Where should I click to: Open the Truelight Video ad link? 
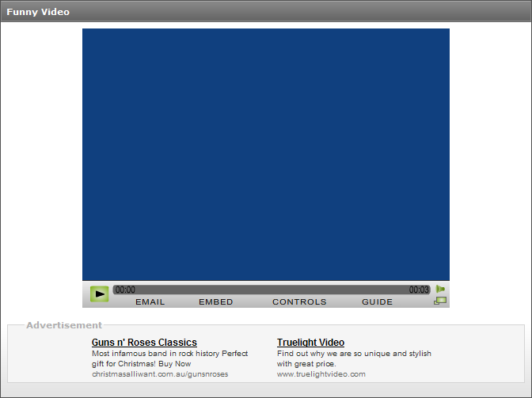[310, 343]
